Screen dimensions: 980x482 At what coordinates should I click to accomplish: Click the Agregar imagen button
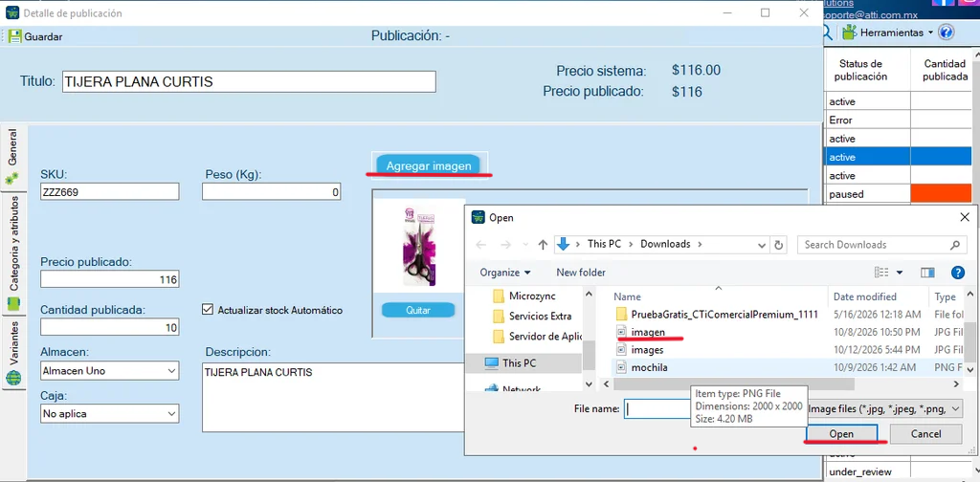[428, 166]
